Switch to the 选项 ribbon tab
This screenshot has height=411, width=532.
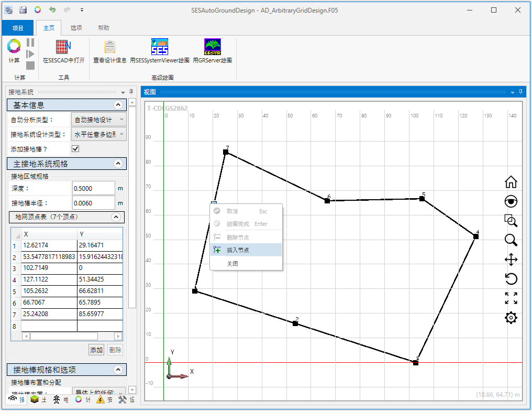pos(76,28)
